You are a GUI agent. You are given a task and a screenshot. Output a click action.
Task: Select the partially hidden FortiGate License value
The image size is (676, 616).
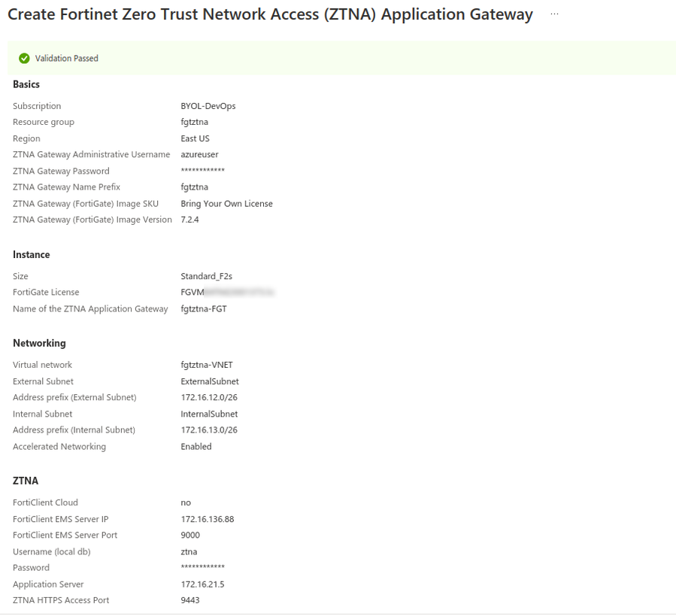pyautogui.click(x=226, y=292)
